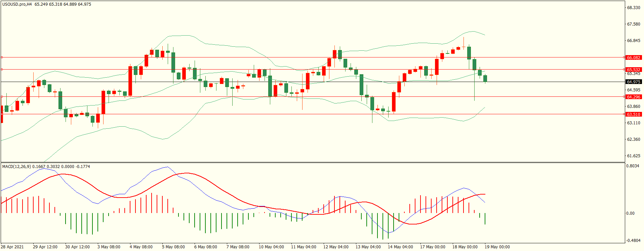This screenshot has width=644, height=251.
Task: Select the red 64.296 price tag
Action: (x=634, y=97)
